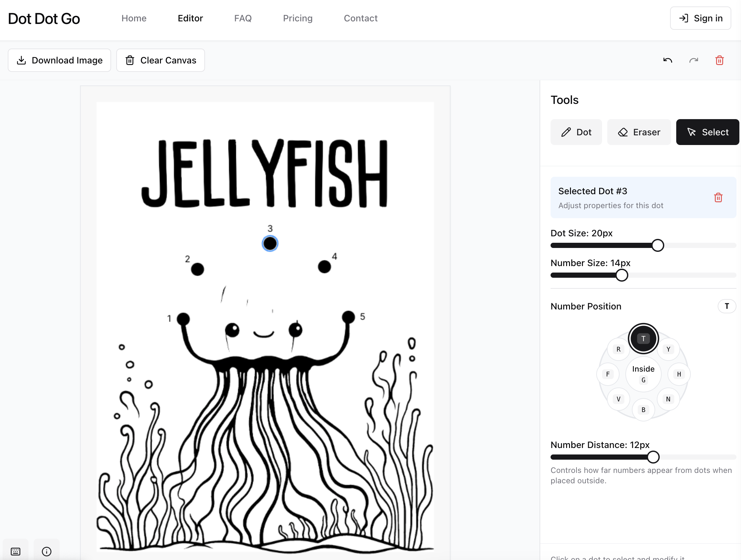Set number position to B (bottom)

tap(643, 409)
